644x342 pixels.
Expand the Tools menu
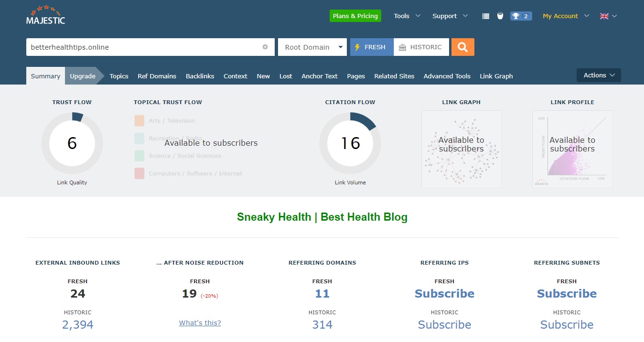click(x=407, y=16)
